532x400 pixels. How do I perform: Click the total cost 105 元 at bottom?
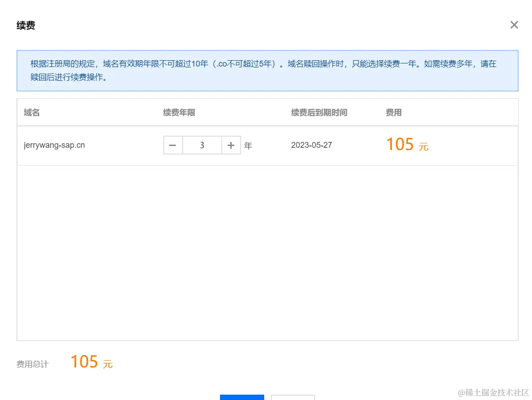tap(91, 362)
